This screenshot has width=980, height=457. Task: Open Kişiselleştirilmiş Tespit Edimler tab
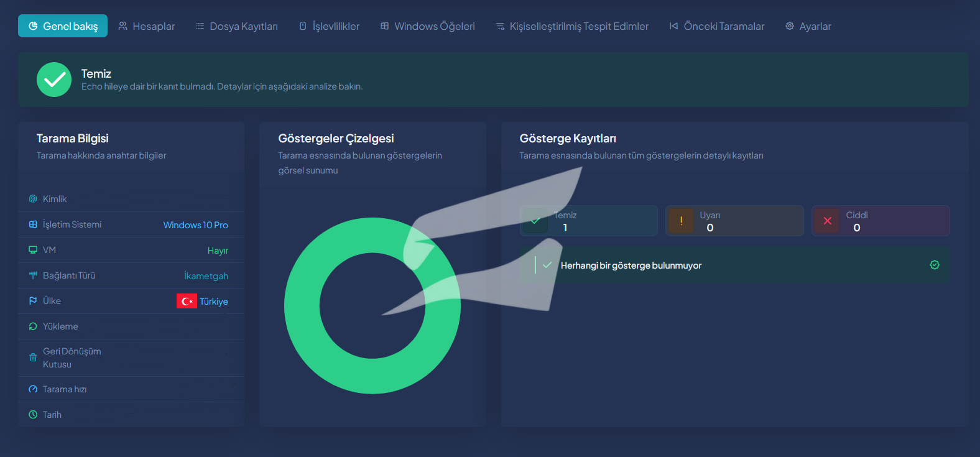click(572, 26)
